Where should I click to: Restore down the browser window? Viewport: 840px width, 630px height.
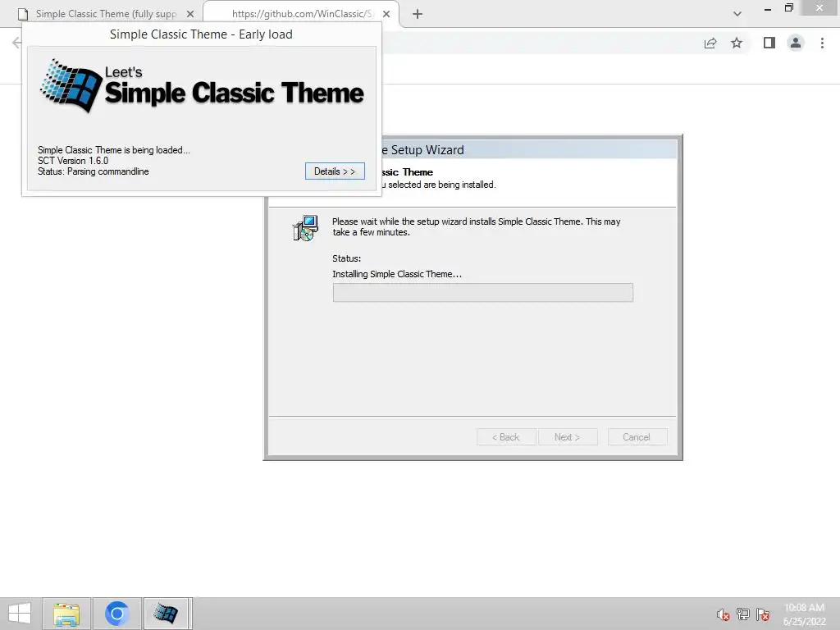point(788,7)
